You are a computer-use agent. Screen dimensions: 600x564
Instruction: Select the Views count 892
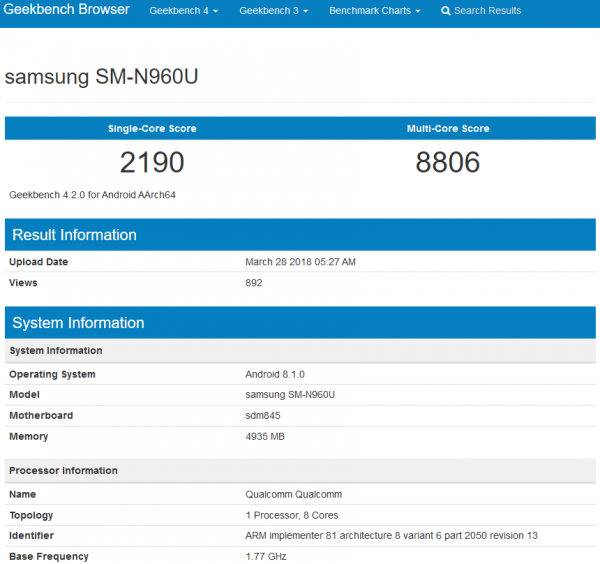(254, 283)
